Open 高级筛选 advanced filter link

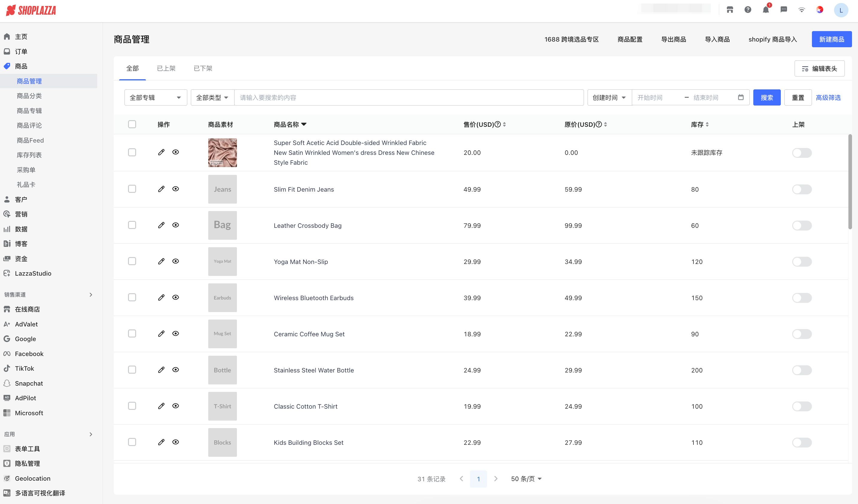coord(828,98)
